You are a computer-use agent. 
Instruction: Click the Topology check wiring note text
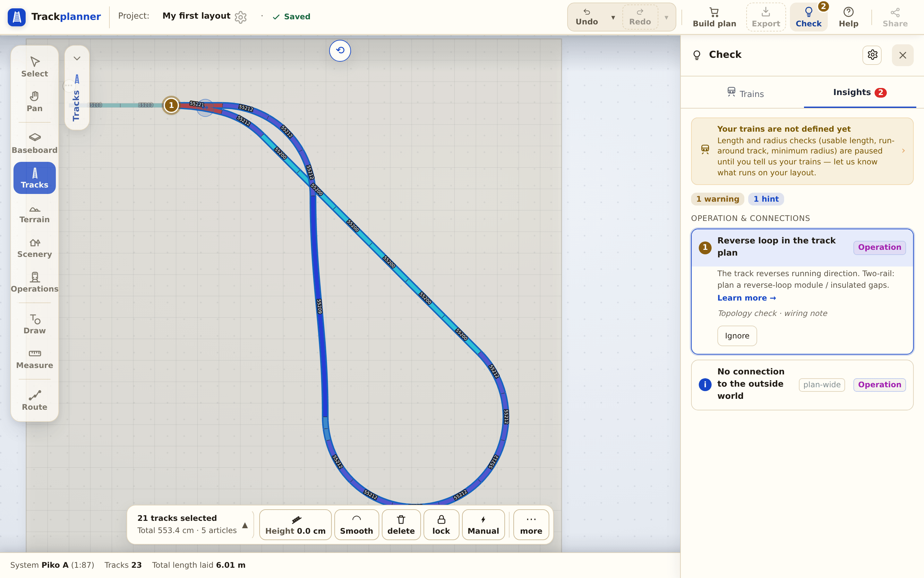point(773,313)
